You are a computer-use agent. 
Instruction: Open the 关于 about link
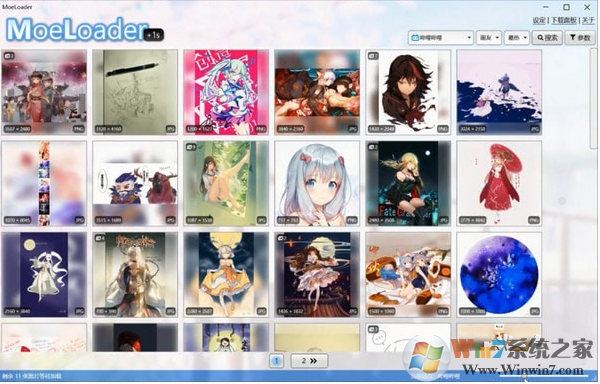(588, 21)
